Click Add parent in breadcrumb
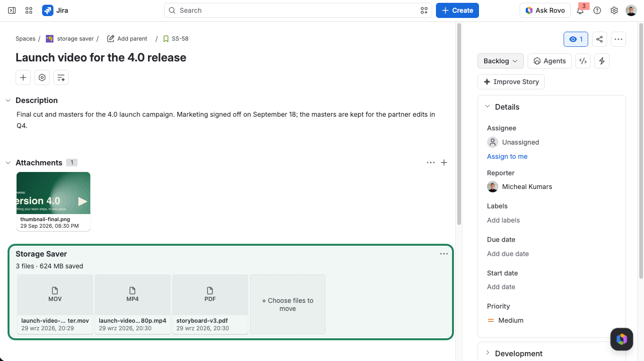The height and width of the screenshot is (361, 644). coord(127,39)
